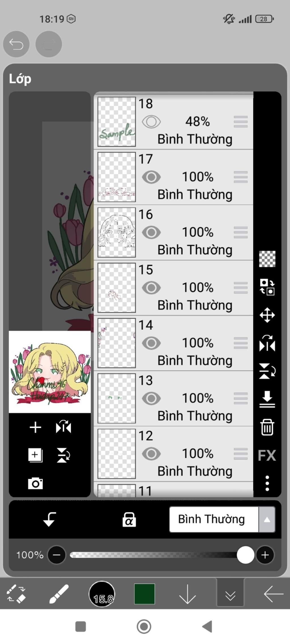Select the brush tool
This screenshot has width=290, height=644.
tap(59, 594)
